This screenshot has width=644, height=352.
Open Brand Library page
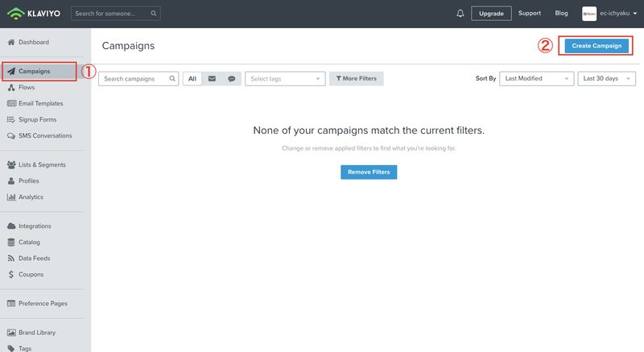[x=37, y=333]
